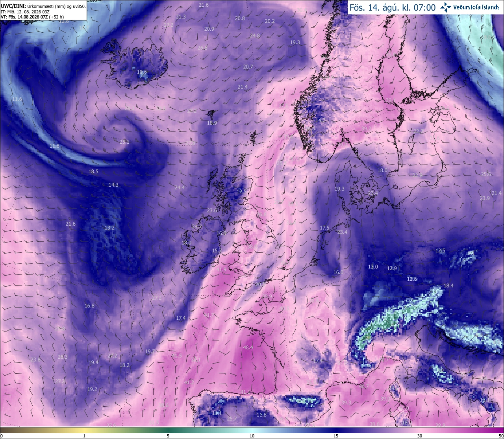Click the Veðurstofa Íslands text label
504x439 pixels.
(476, 7)
